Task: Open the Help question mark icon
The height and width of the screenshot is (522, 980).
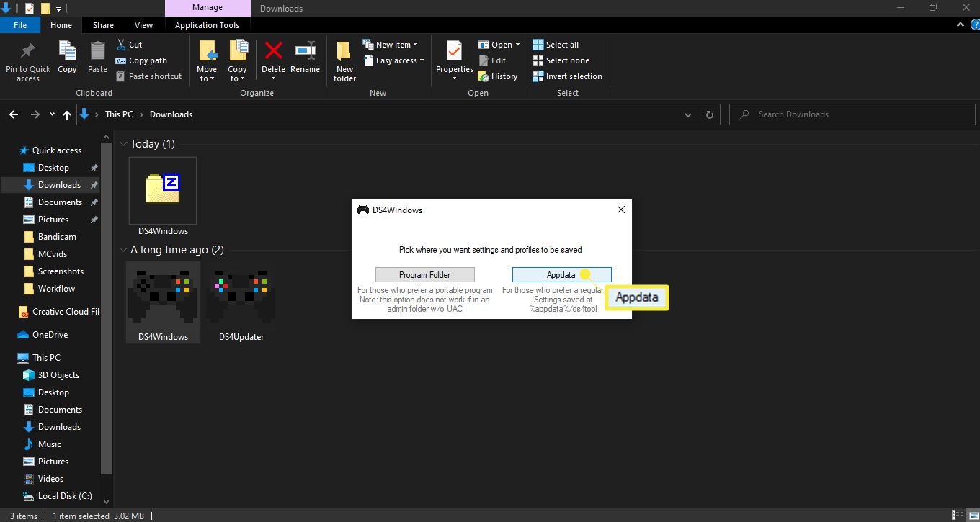Action: pos(974,24)
